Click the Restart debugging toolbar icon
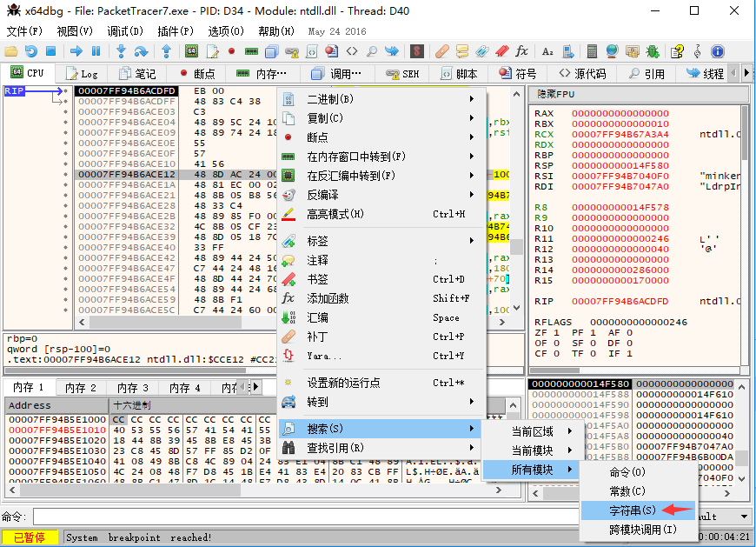 click(x=32, y=51)
